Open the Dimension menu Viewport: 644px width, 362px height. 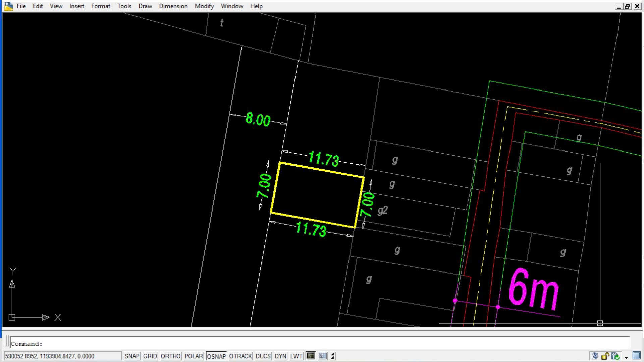(x=173, y=6)
